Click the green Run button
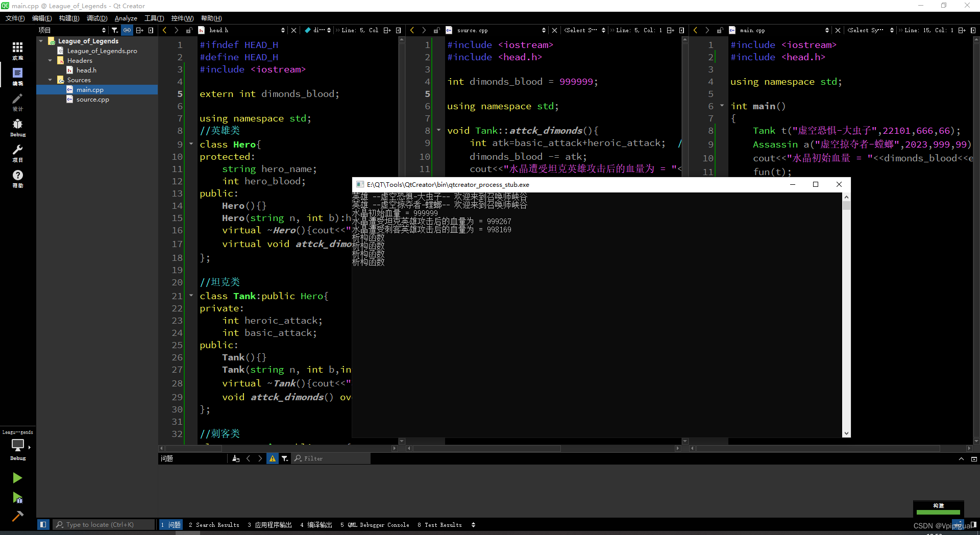This screenshot has height=535, width=980. (x=17, y=478)
